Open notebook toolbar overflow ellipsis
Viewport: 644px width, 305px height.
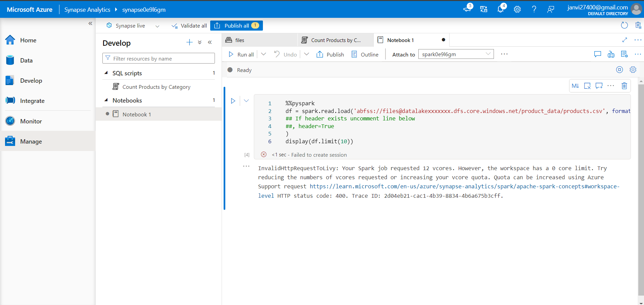(504, 54)
